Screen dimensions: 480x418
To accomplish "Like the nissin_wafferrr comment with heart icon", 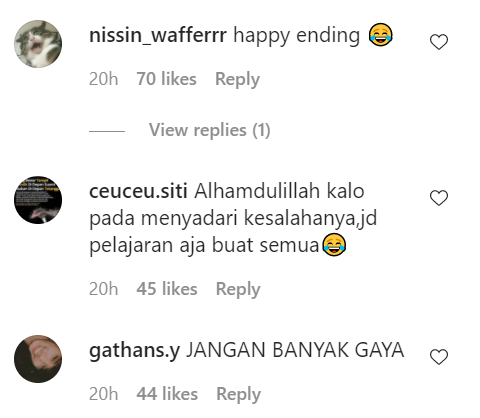I will pyautogui.click(x=439, y=42).
